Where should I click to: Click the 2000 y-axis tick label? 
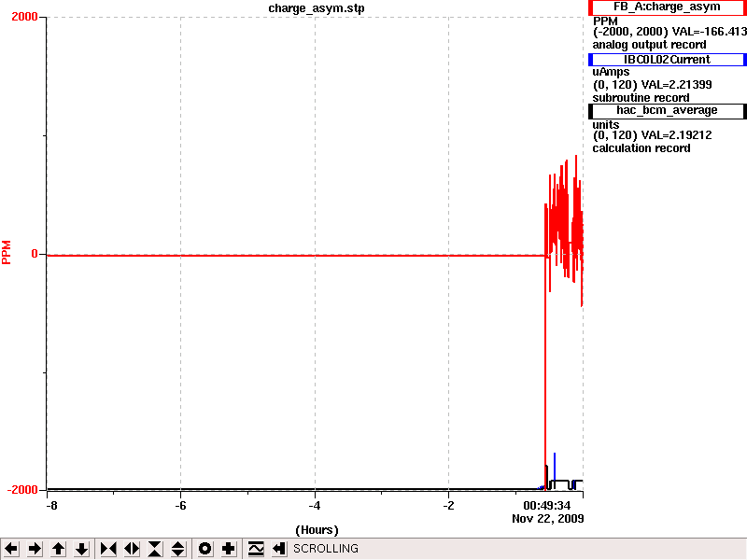pyautogui.click(x=24, y=17)
